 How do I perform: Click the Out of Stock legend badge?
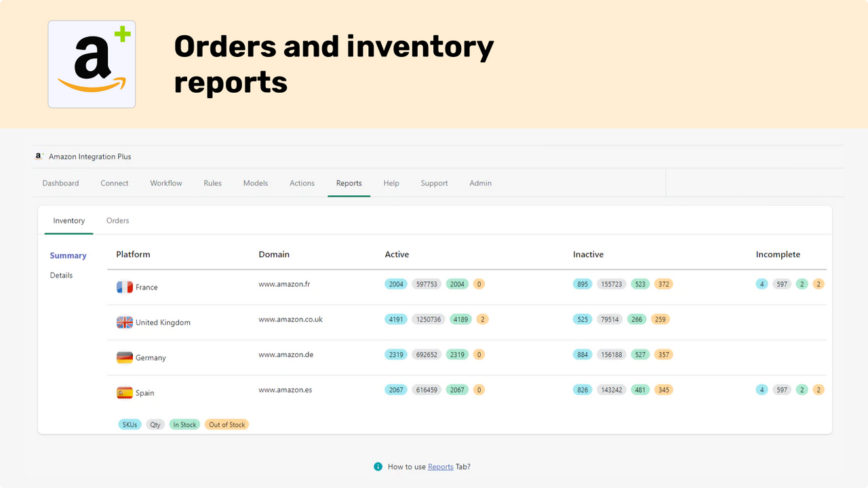pos(226,424)
